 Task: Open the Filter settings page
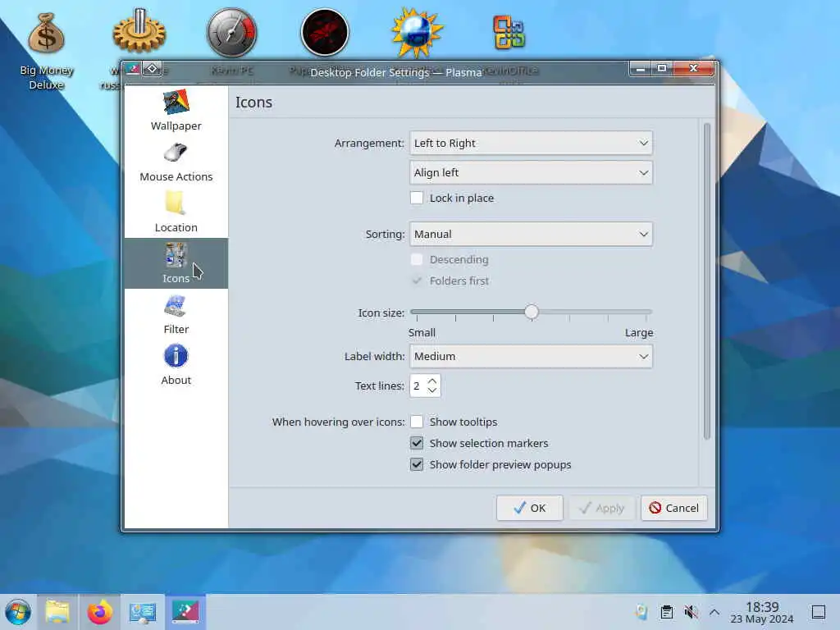point(176,314)
